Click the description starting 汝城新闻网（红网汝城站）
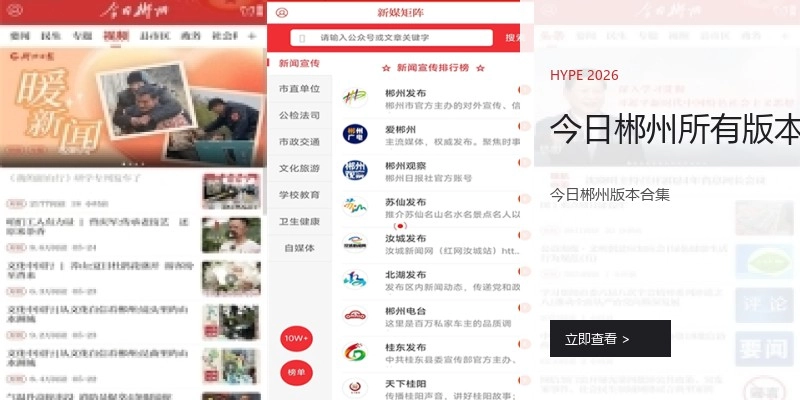The width and height of the screenshot is (800, 400). point(453,251)
